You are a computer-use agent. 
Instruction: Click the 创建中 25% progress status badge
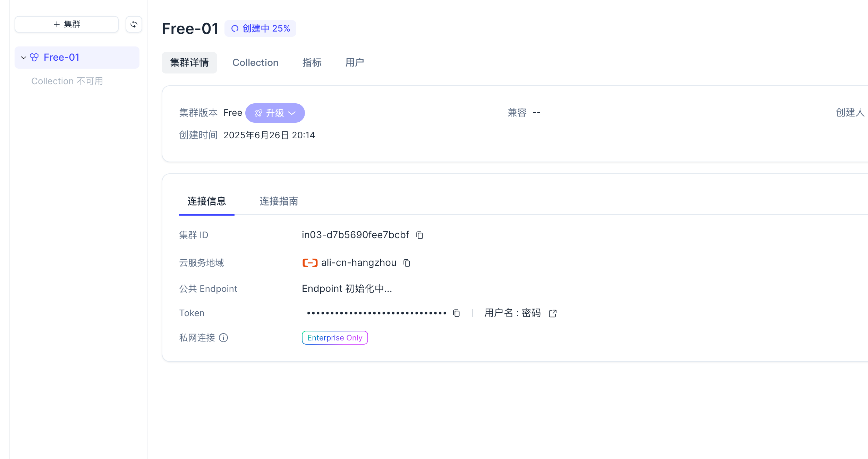click(x=260, y=28)
